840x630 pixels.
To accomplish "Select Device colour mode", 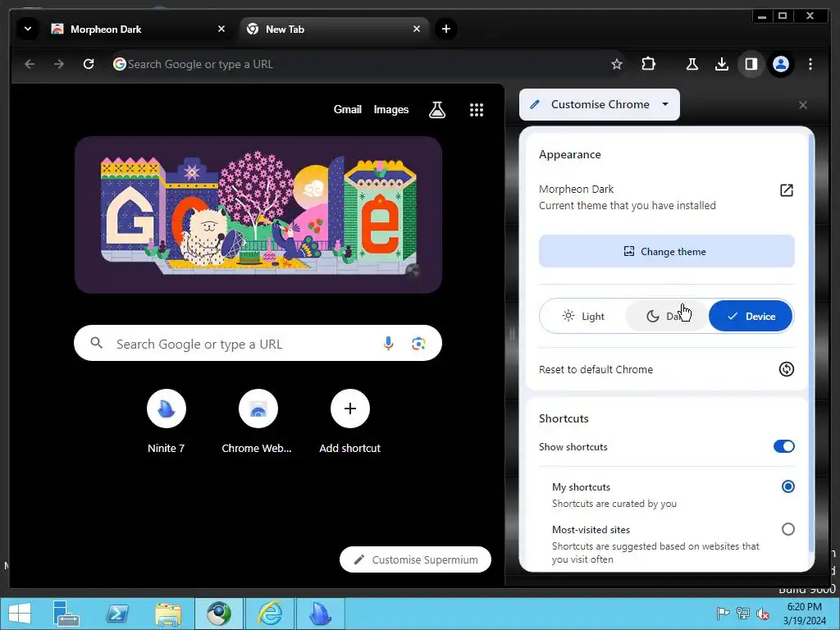I will click(x=751, y=316).
